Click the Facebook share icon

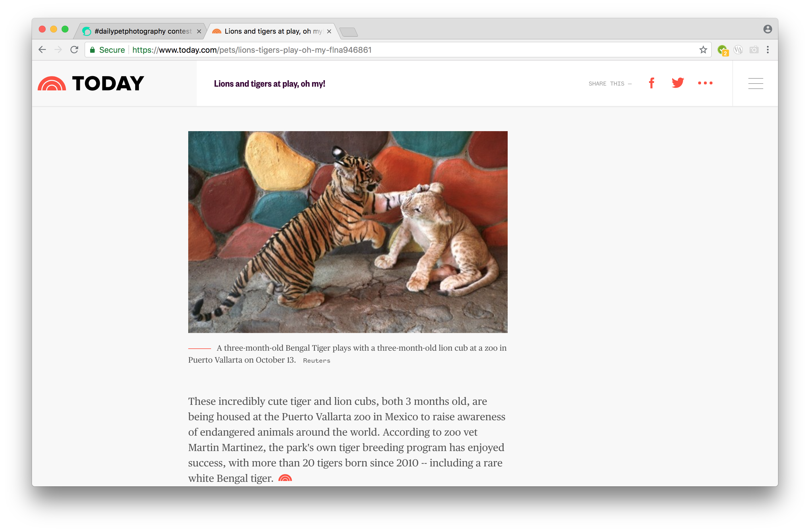[x=651, y=83]
